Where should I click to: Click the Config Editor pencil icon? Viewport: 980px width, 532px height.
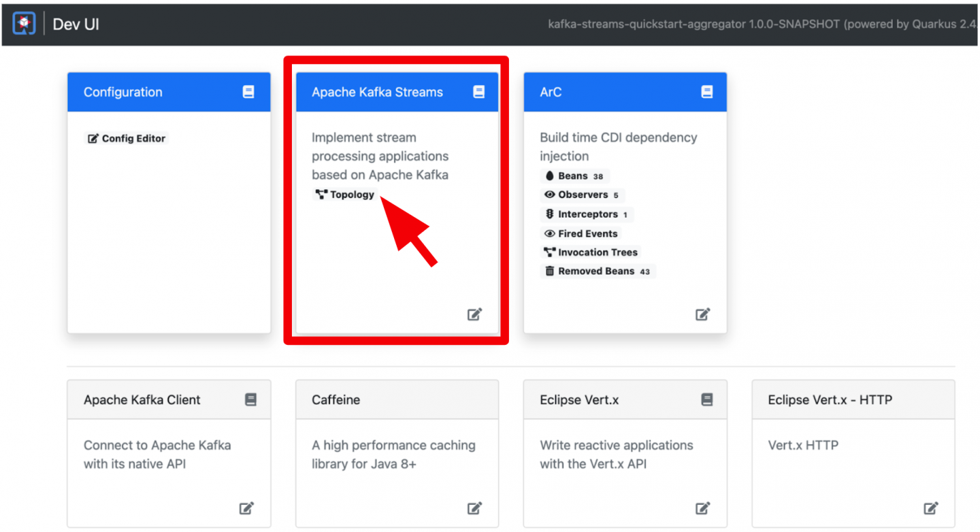click(93, 138)
